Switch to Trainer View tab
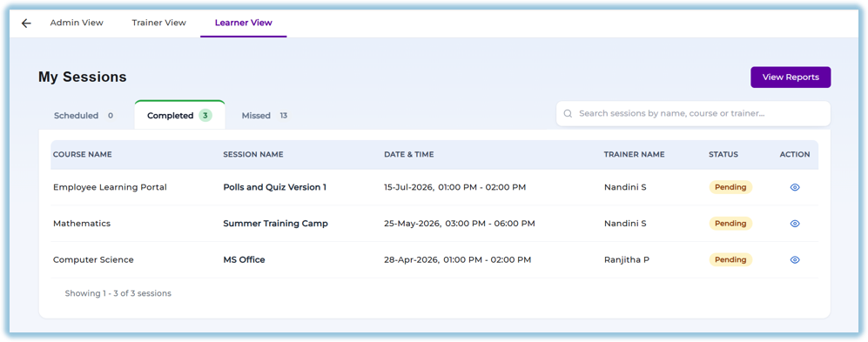The width and height of the screenshot is (868, 342). 158,23
